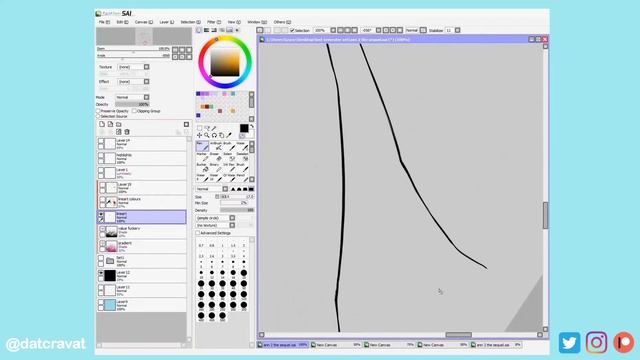Enable Clipping Group checkbox
Screen dimensions: 640x360
134,111
